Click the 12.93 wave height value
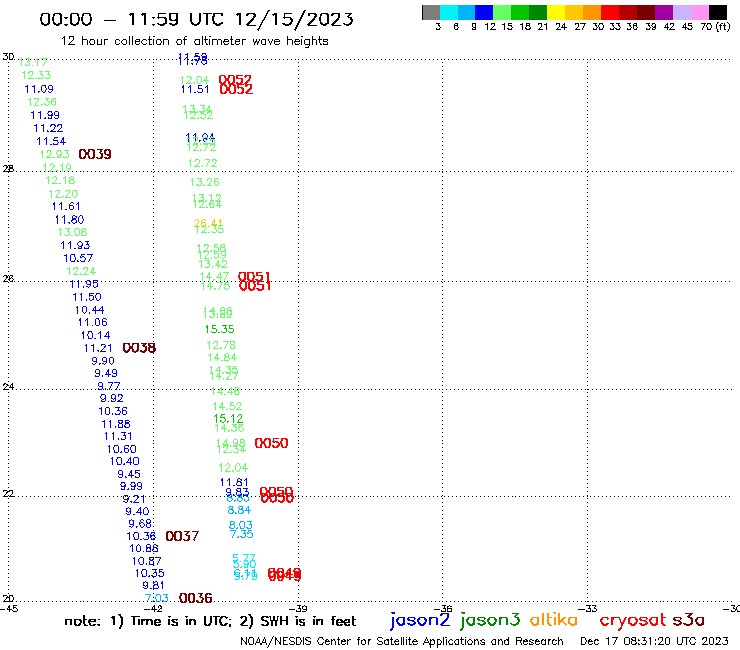Viewport: 740px width, 650px height. click(x=54, y=154)
